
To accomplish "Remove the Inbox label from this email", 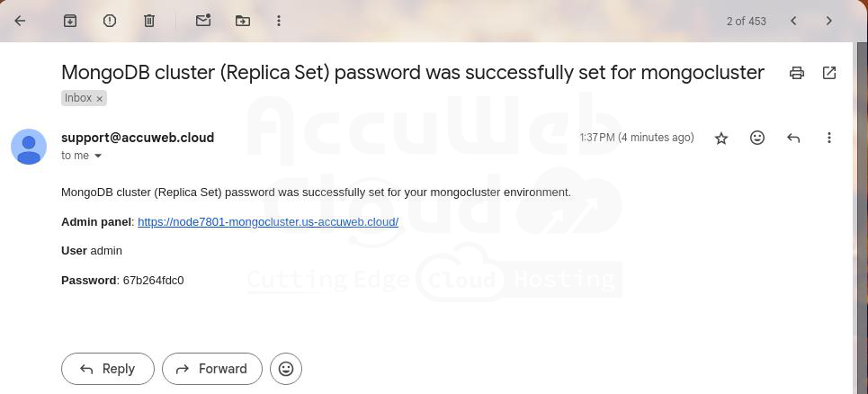I will pos(100,98).
